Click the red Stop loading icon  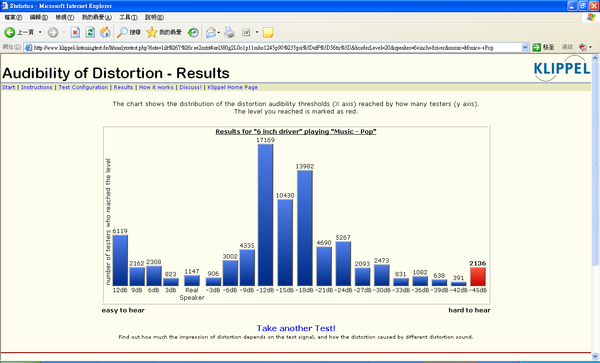[75, 33]
